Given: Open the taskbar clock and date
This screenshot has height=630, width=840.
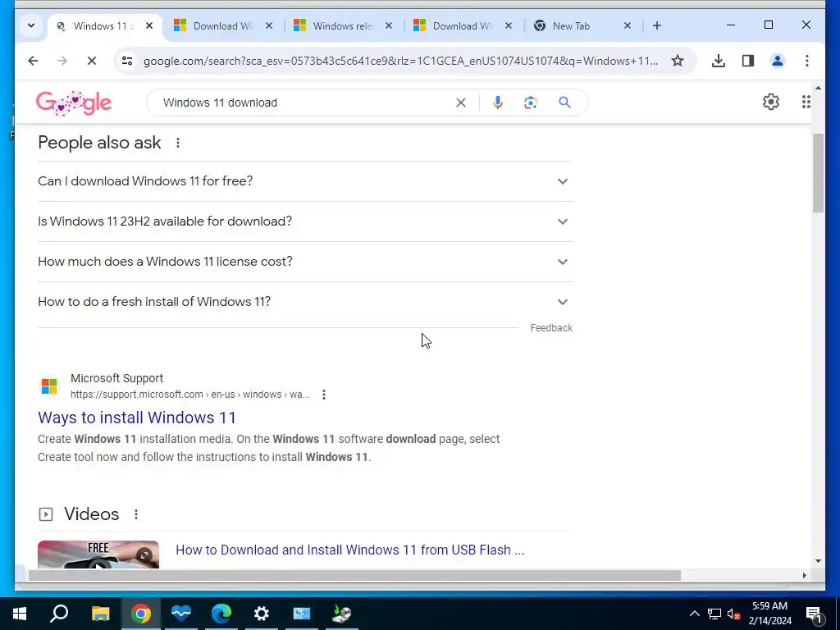Looking at the screenshot, I should (769, 614).
